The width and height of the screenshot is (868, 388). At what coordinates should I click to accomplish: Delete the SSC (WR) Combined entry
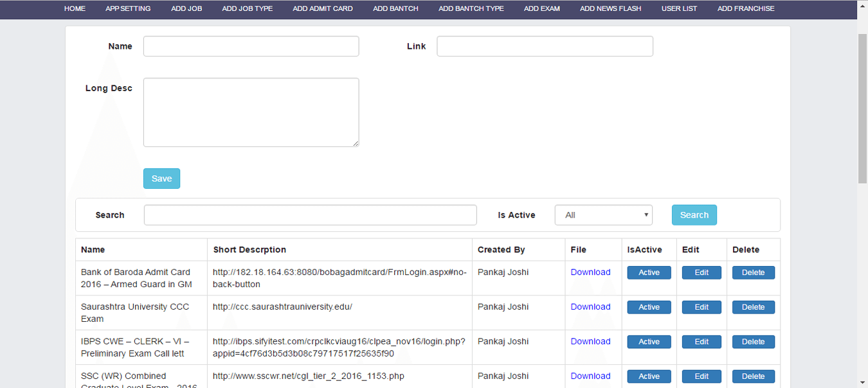(754, 376)
